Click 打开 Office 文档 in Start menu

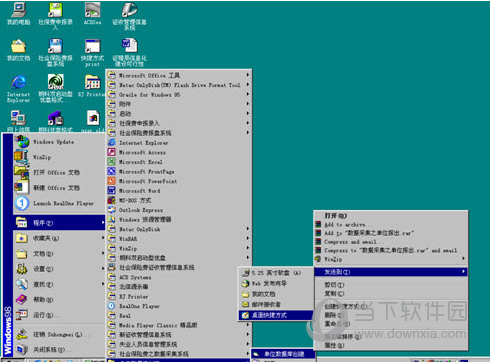pos(59,172)
